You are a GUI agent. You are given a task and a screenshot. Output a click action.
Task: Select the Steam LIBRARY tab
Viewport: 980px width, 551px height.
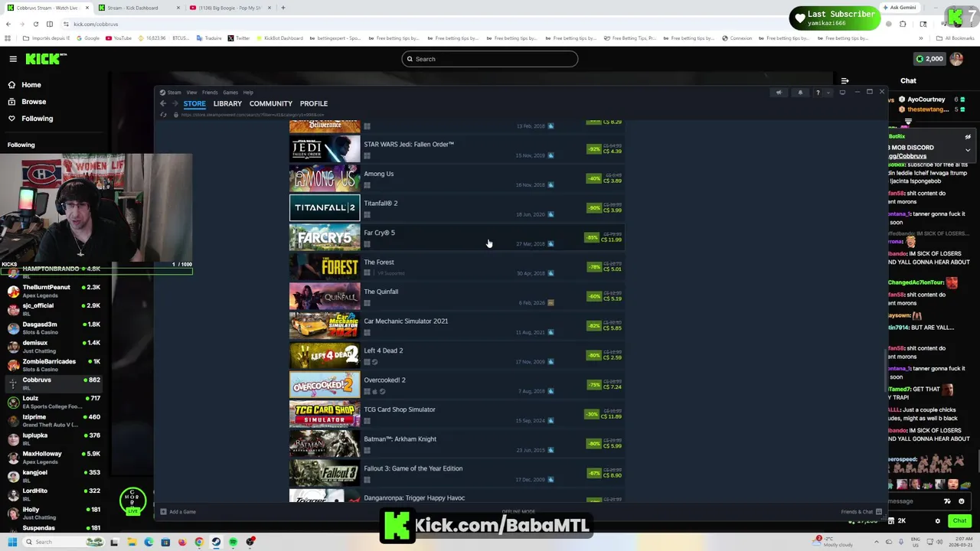pos(227,103)
